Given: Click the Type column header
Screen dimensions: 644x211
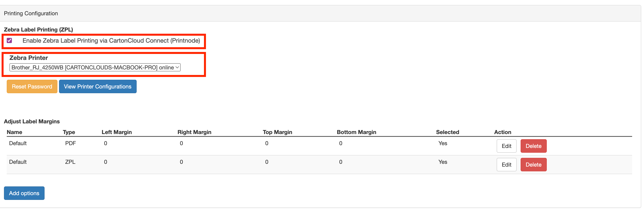Looking at the screenshot, I should pos(69,132).
